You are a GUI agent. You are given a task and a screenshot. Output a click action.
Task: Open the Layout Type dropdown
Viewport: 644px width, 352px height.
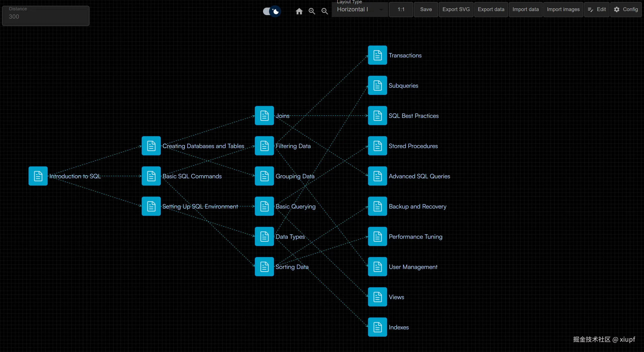pyautogui.click(x=357, y=10)
